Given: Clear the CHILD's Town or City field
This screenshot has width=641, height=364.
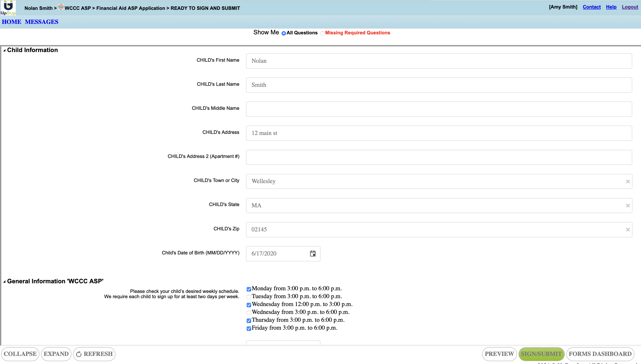Looking at the screenshot, I should 627,182.
